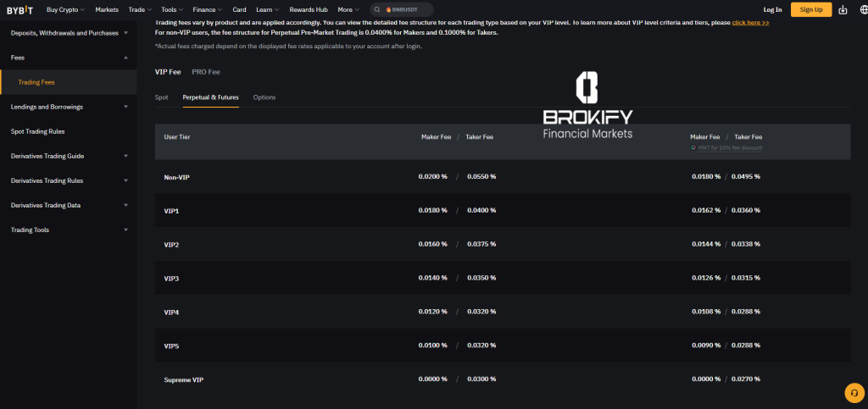Image resolution: width=868 pixels, height=409 pixels.
Task: Open the download app icon
Action: [x=842, y=9]
